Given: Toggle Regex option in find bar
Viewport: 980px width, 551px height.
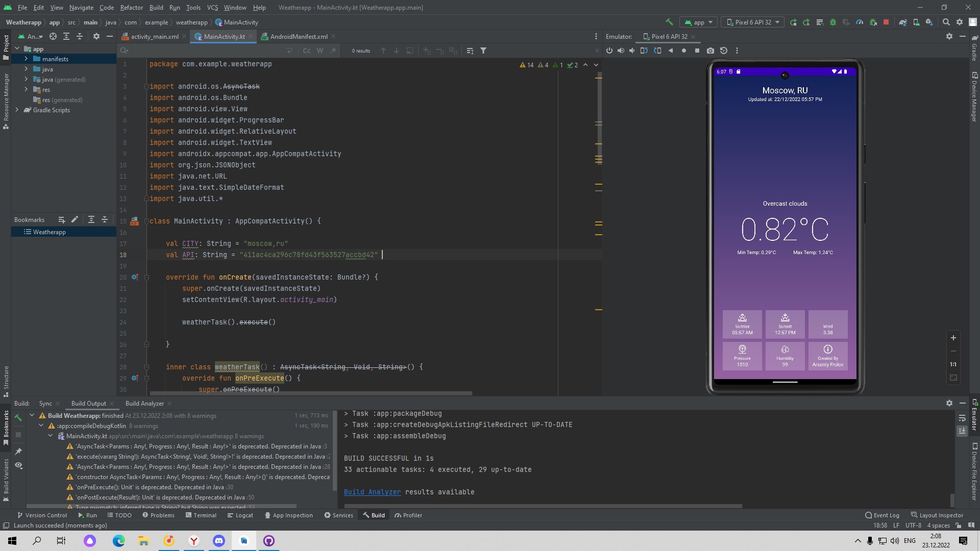Looking at the screenshot, I should coord(333,51).
